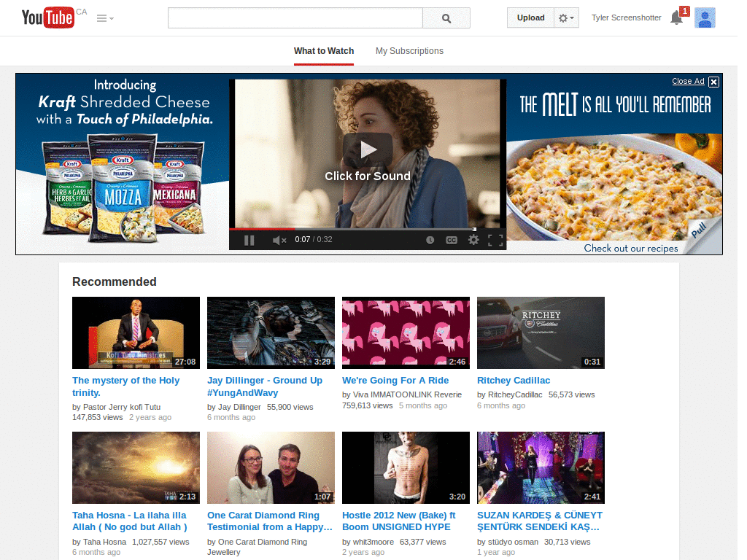The height and width of the screenshot is (560, 747).
Task: Visit stüdyo osman channel link
Action: point(513,542)
